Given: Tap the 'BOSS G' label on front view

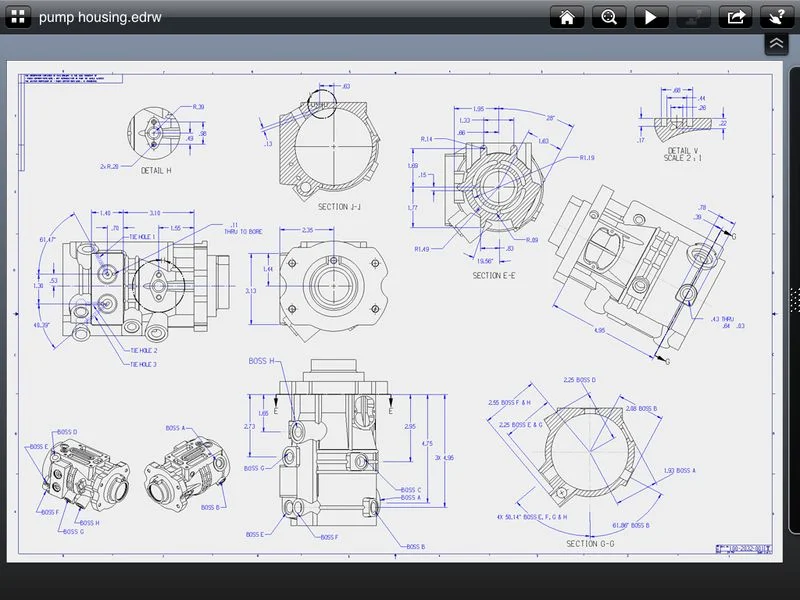Looking at the screenshot, I should (254, 468).
